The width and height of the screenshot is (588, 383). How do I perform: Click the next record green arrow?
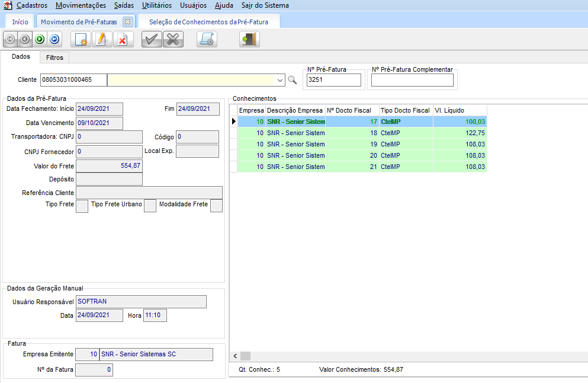pyautogui.click(x=40, y=40)
